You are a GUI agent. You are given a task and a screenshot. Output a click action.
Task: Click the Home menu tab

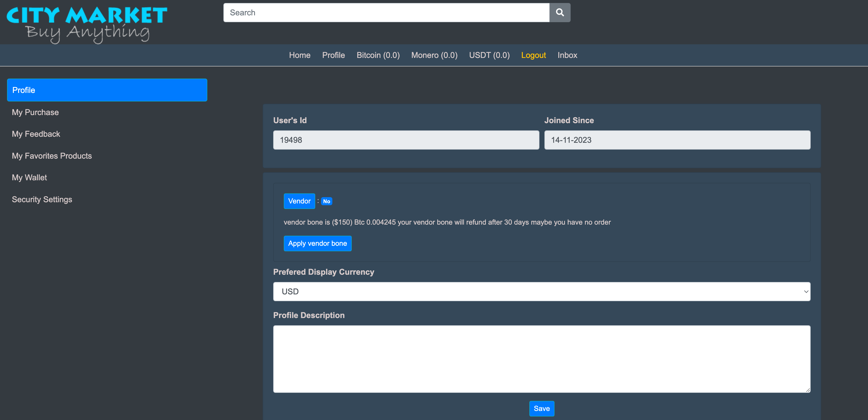(299, 55)
